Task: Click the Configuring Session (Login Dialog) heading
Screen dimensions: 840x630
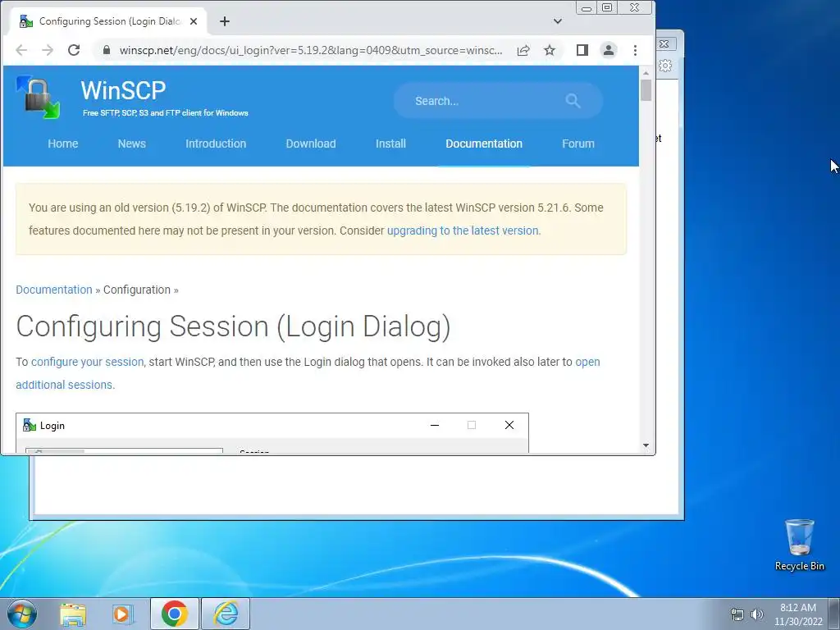Action: pos(233,326)
